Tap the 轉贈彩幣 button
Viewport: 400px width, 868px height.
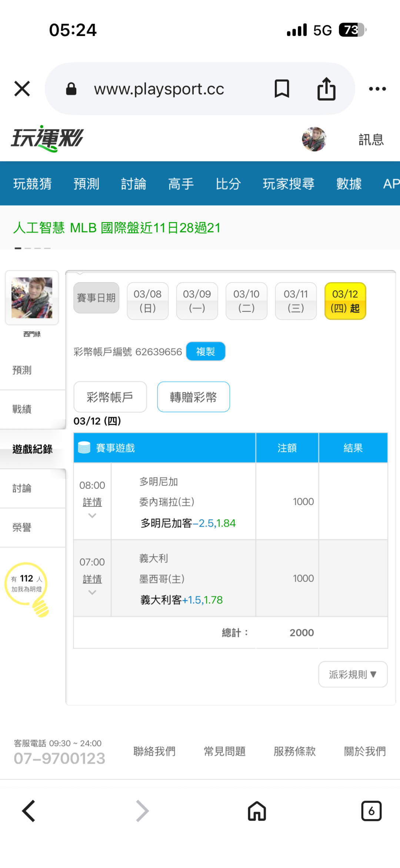[193, 397]
